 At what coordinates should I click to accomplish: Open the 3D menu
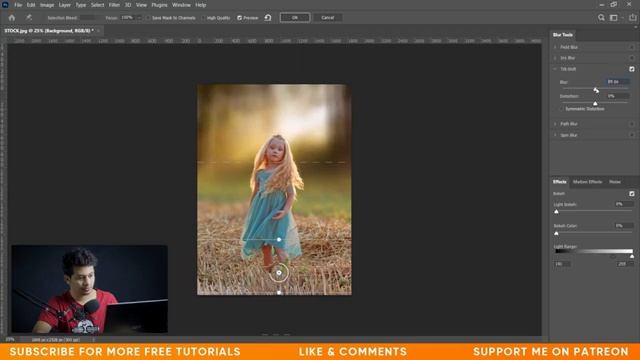(128, 5)
